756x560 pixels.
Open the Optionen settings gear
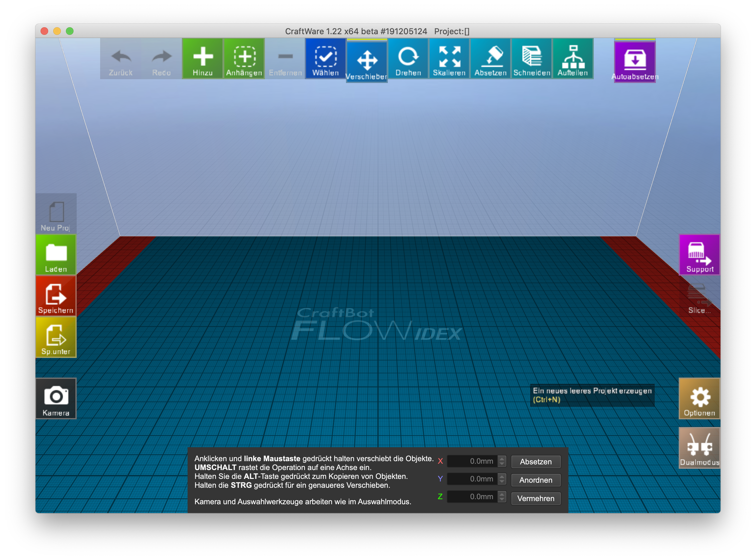click(x=699, y=398)
